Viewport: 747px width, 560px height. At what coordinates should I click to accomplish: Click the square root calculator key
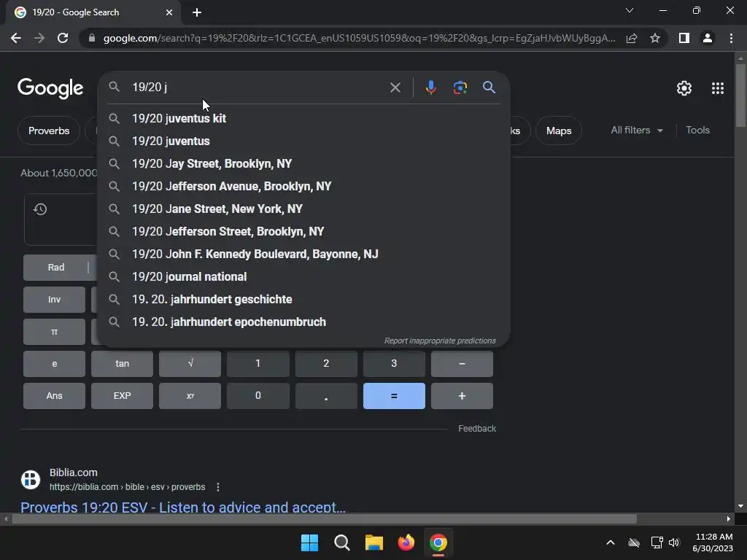[x=190, y=364]
